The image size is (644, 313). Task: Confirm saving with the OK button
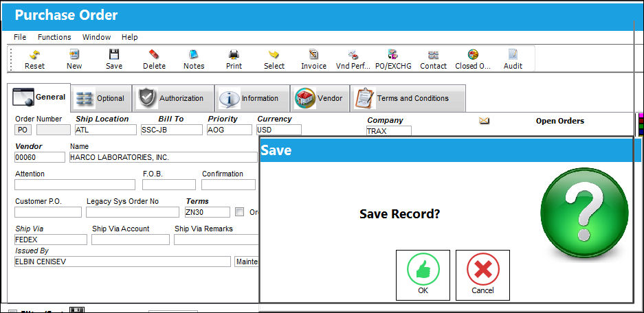click(x=423, y=275)
